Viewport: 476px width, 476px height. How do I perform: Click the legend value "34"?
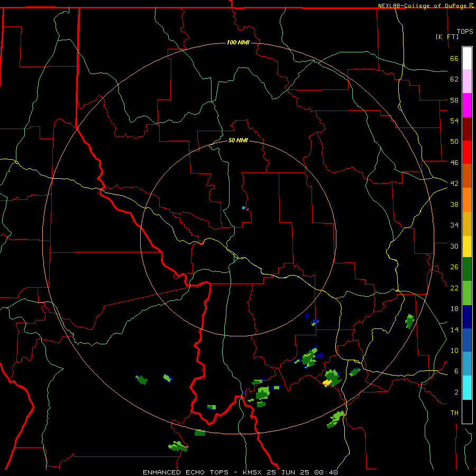454,225
